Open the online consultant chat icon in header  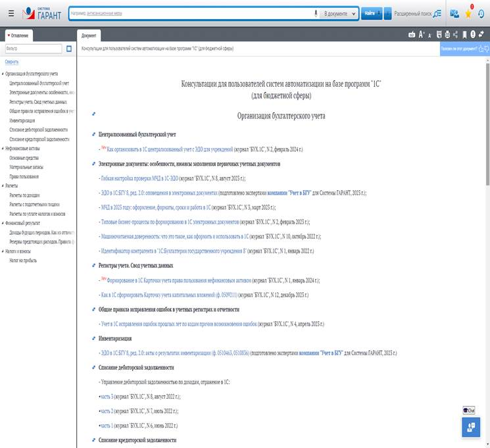click(x=454, y=13)
